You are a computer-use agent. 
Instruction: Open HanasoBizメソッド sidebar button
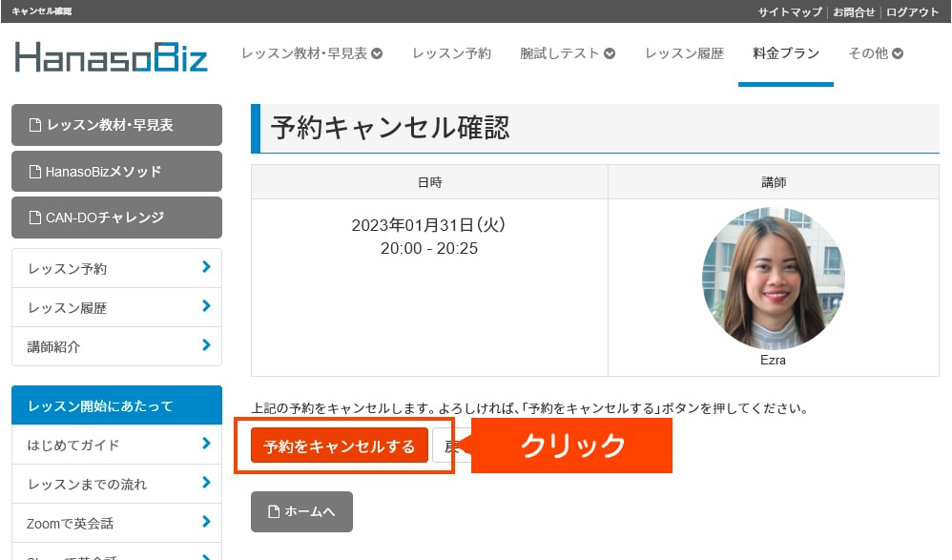[x=116, y=172]
